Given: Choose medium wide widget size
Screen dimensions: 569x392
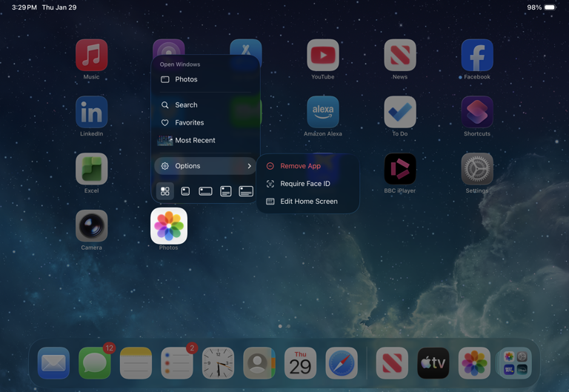Looking at the screenshot, I should [205, 191].
